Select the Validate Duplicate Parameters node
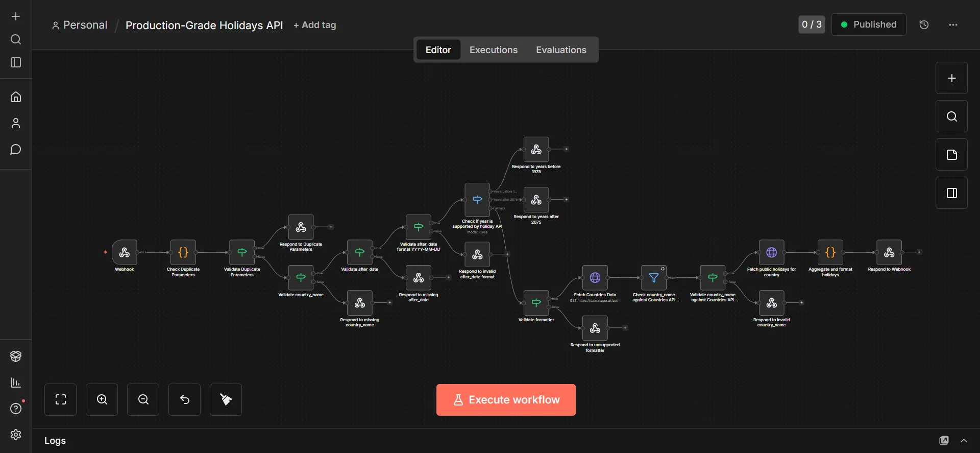This screenshot has height=453, width=980. point(242,252)
